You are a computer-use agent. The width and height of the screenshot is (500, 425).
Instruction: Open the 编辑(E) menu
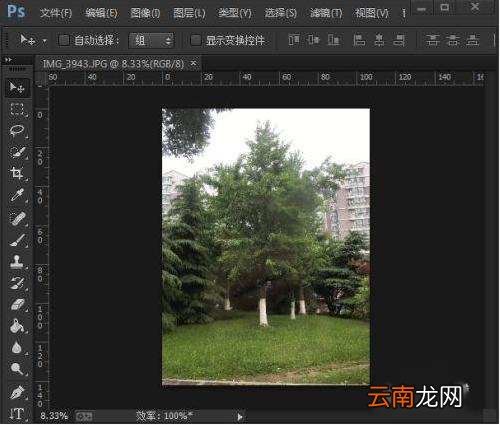click(x=101, y=13)
